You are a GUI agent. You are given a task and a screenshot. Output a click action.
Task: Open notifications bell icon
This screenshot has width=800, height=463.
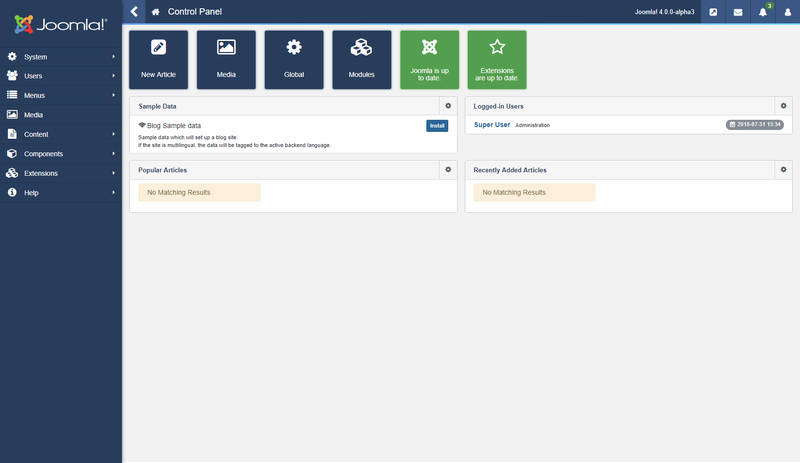pyautogui.click(x=763, y=12)
